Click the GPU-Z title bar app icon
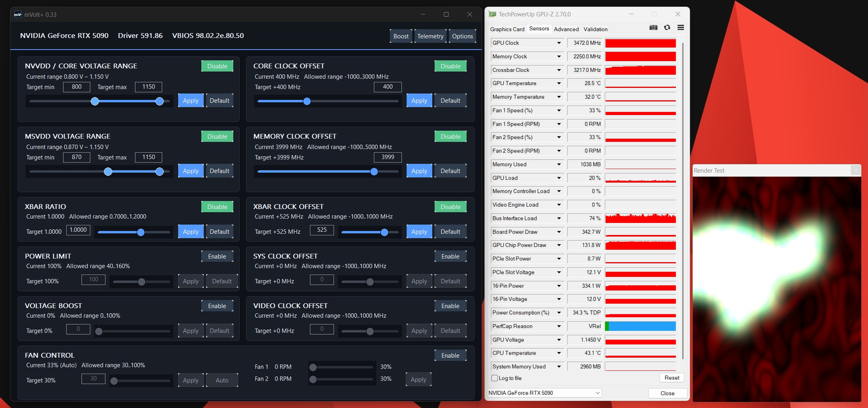 pos(493,14)
